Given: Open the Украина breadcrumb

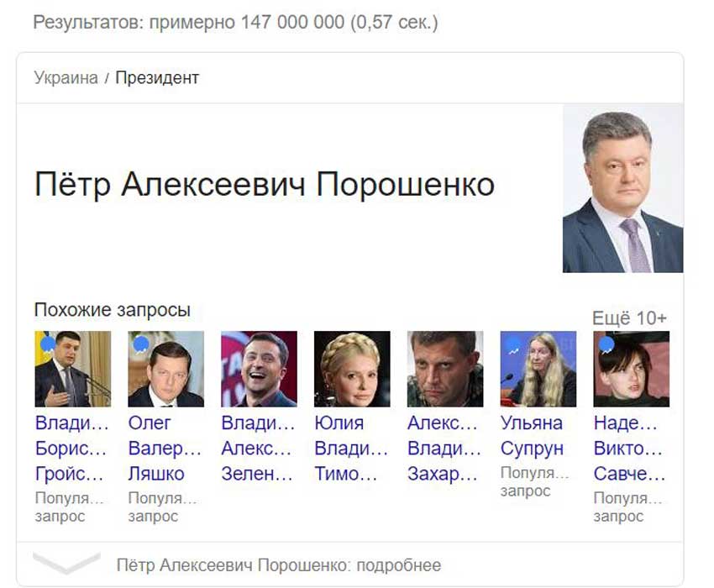Looking at the screenshot, I should point(66,78).
